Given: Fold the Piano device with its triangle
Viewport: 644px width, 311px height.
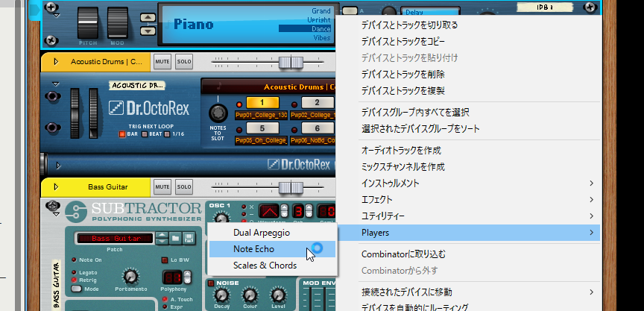Looking at the screenshot, I should click(57, 16).
